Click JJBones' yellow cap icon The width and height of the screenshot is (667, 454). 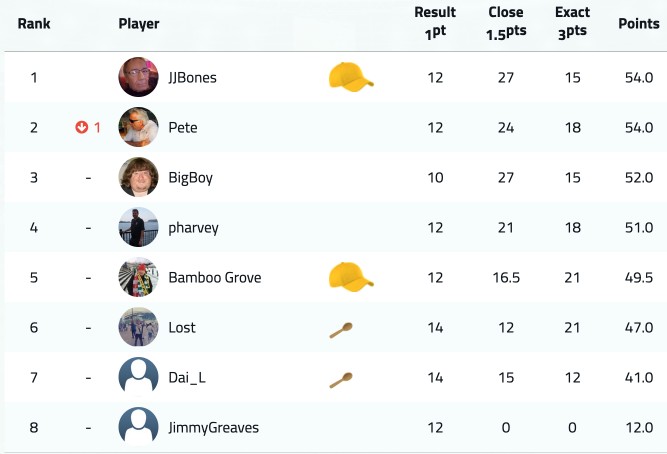pyautogui.click(x=351, y=77)
